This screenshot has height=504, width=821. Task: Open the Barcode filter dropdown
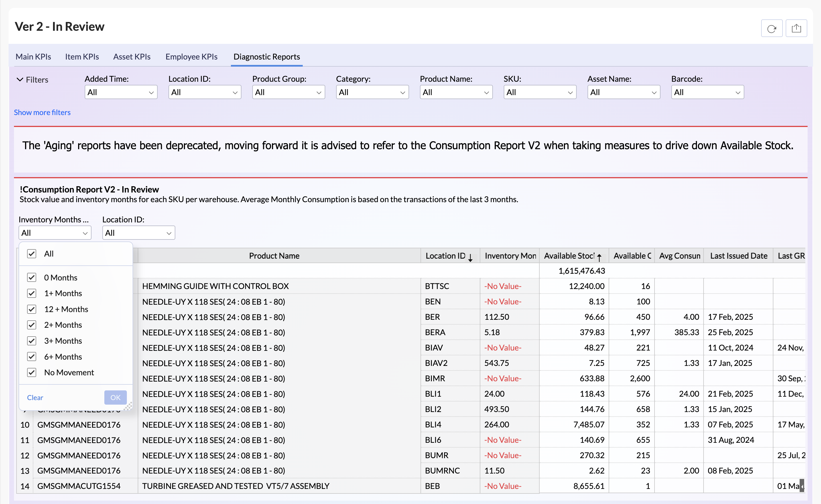[707, 92]
